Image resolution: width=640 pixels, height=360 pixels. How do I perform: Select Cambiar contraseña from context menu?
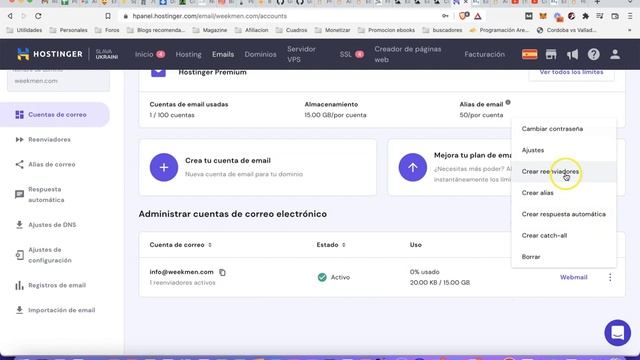564,129
